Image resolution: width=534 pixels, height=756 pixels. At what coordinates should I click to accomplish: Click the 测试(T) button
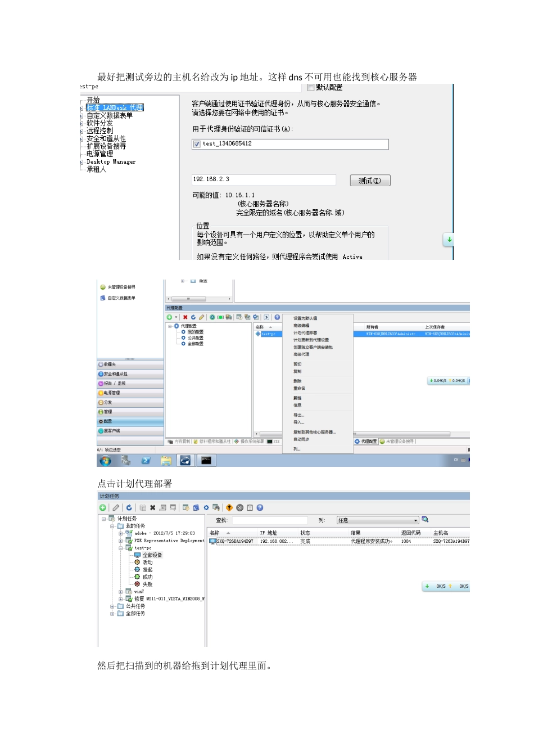370,181
